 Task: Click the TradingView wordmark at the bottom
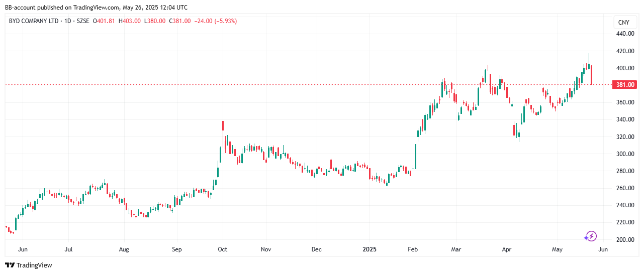(34, 265)
